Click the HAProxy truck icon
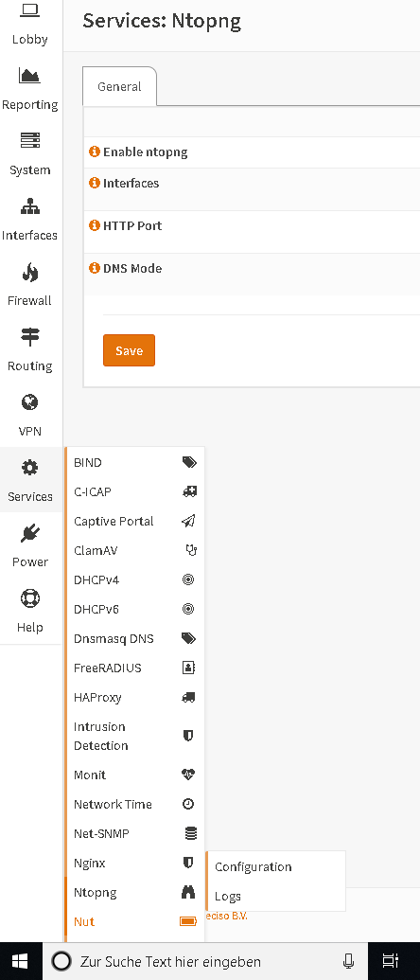Viewport: 420px width, 980px height. (188, 697)
